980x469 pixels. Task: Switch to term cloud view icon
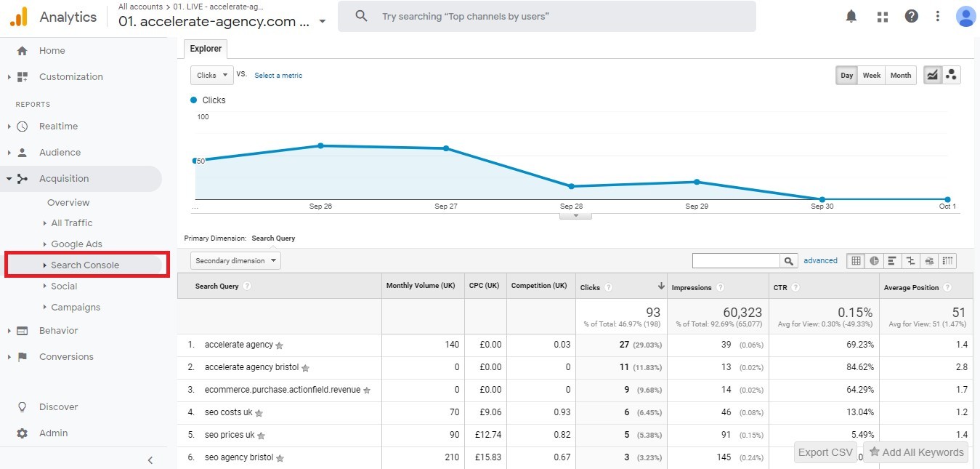point(929,260)
